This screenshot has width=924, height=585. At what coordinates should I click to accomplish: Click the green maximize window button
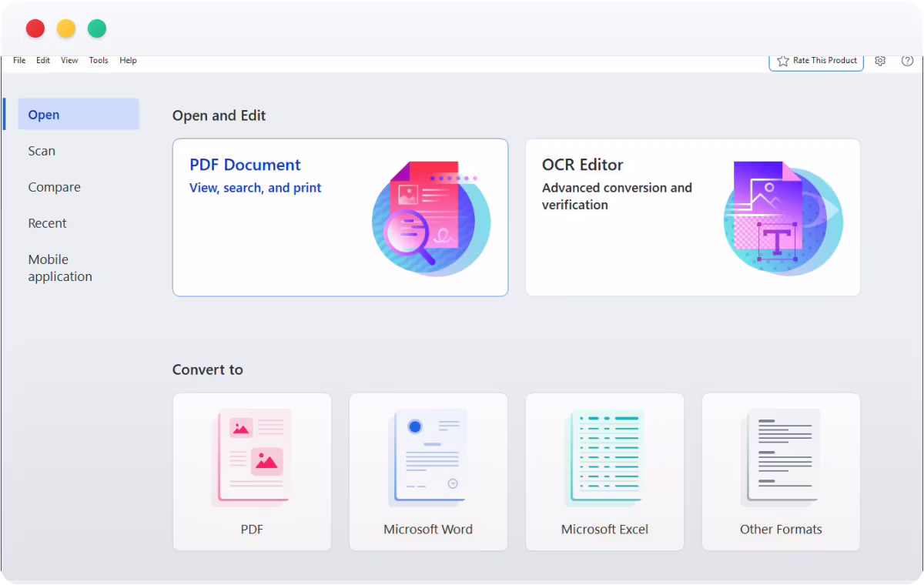tap(97, 28)
